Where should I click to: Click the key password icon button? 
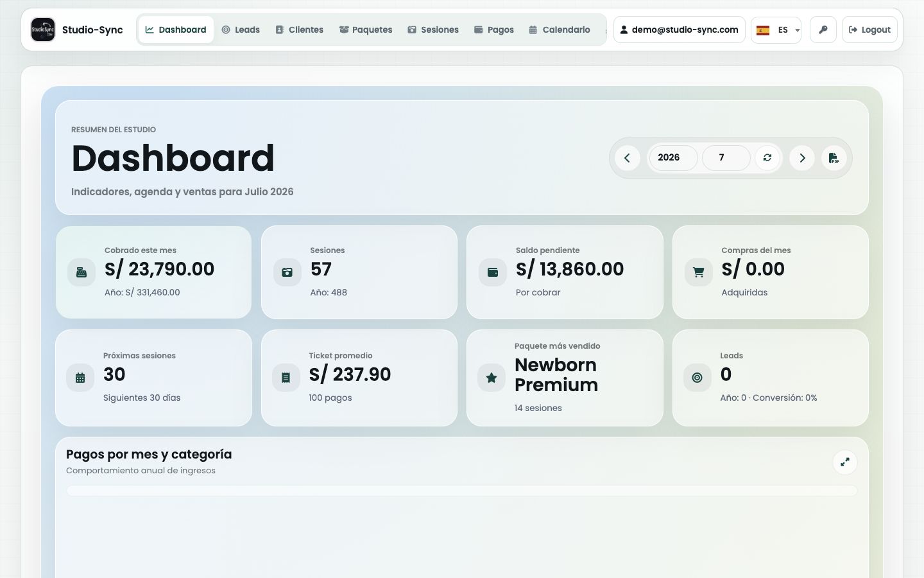823,30
